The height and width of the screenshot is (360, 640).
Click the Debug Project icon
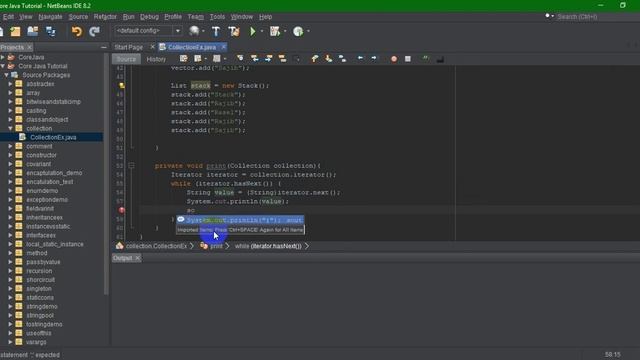click(275, 31)
